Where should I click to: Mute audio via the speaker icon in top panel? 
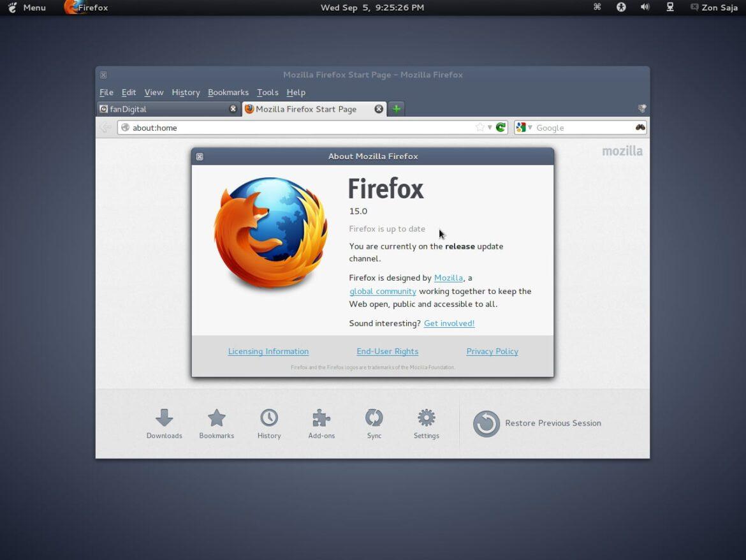pos(645,7)
